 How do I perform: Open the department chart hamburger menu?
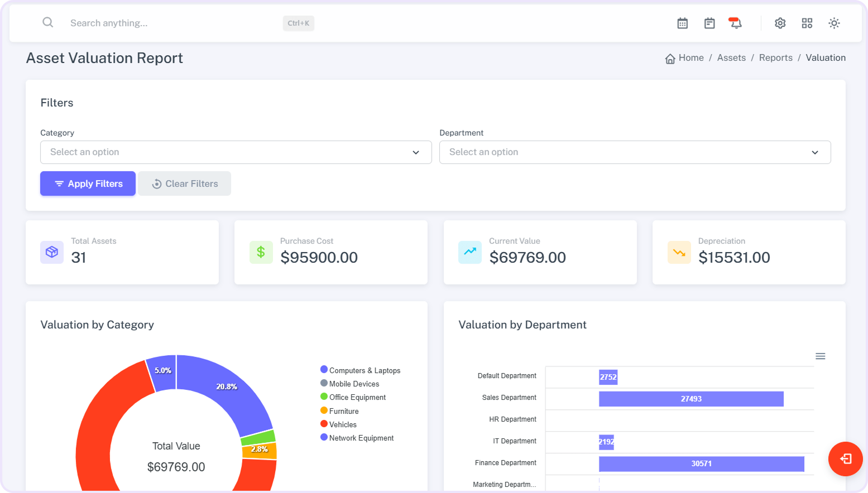820,356
